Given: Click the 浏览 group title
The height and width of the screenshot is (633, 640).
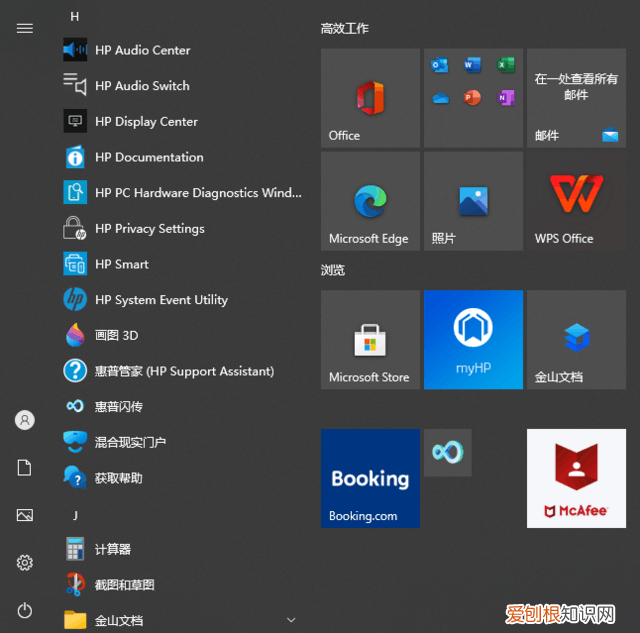Looking at the screenshot, I should coord(333,270).
